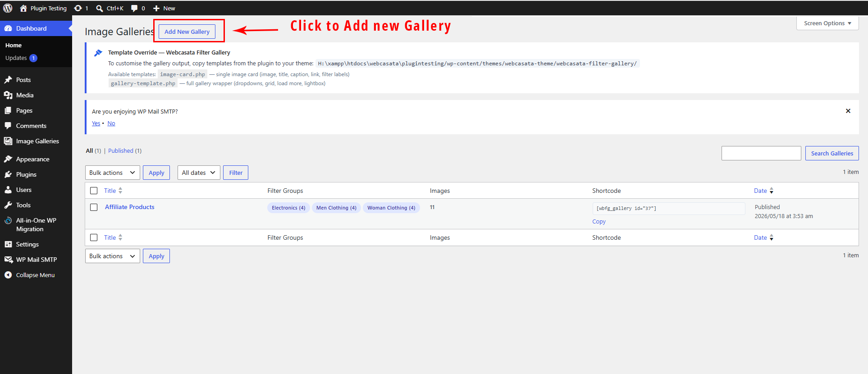
Task: Open Home submenu item
Action: pyautogui.click(x=14, y=45)
